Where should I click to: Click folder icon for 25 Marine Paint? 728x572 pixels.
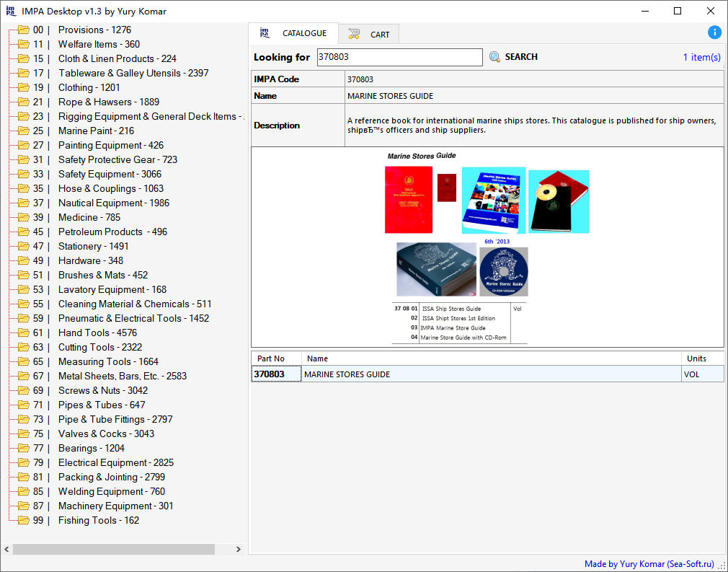click(23, 131)
